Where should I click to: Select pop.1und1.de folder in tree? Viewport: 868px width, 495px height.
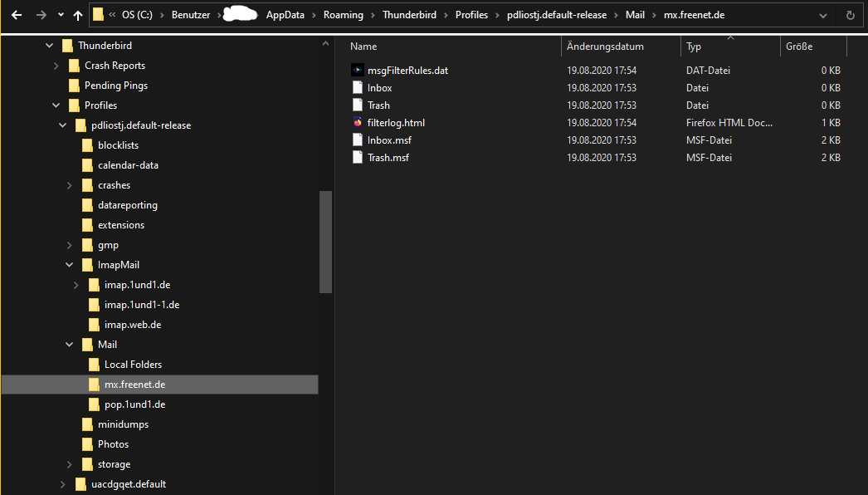134,404
